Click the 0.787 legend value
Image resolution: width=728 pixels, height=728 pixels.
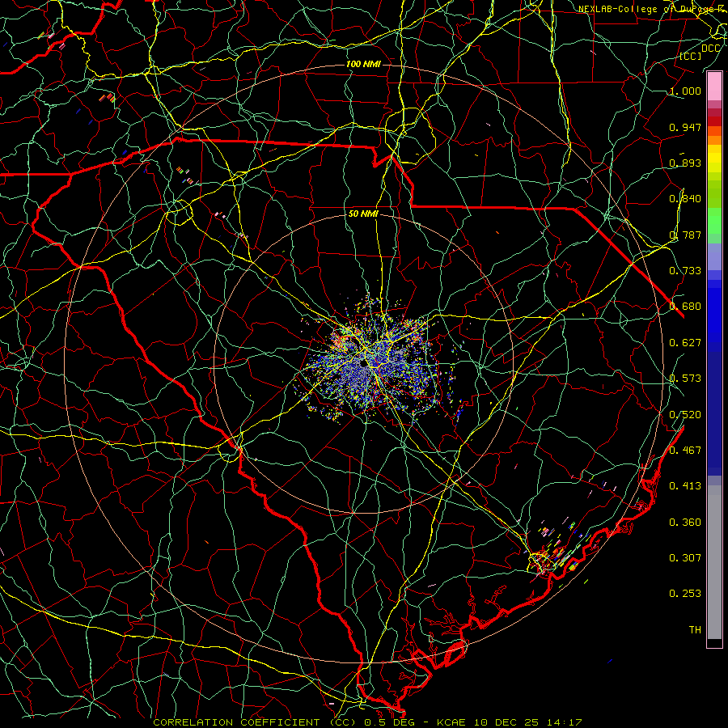click(x=685, y=235)
